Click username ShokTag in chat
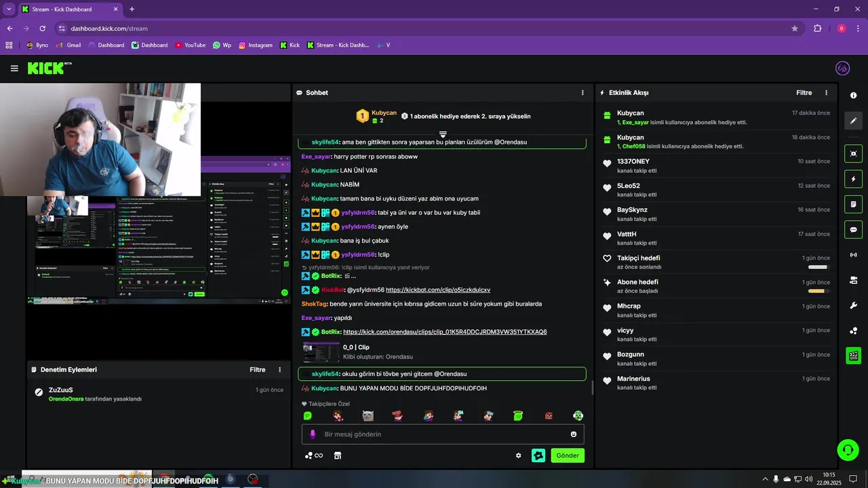Screen dimensions: 868x488 tap(314, 304)
